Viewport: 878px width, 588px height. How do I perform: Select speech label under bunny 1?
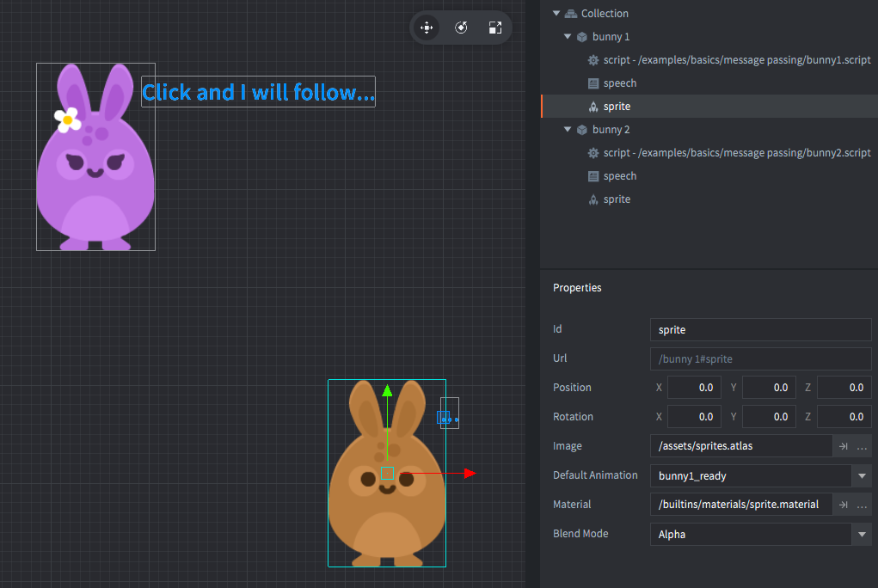coord(709,83)
